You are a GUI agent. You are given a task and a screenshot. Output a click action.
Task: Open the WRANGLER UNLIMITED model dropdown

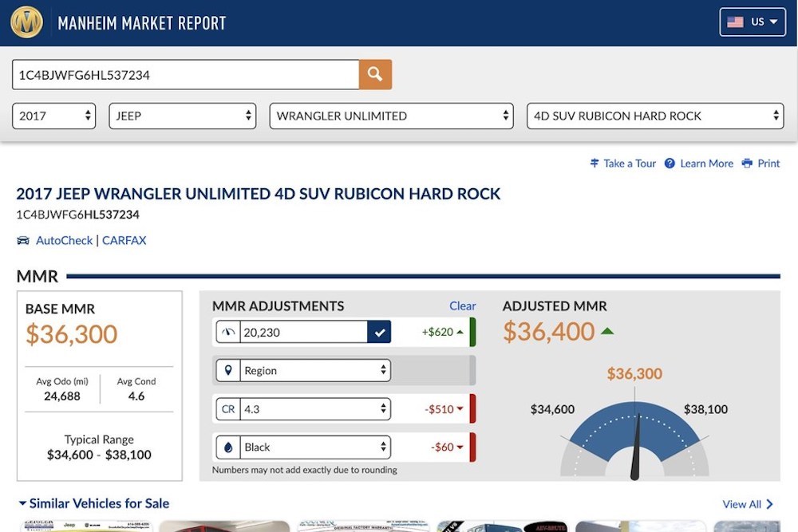(391, 116)
